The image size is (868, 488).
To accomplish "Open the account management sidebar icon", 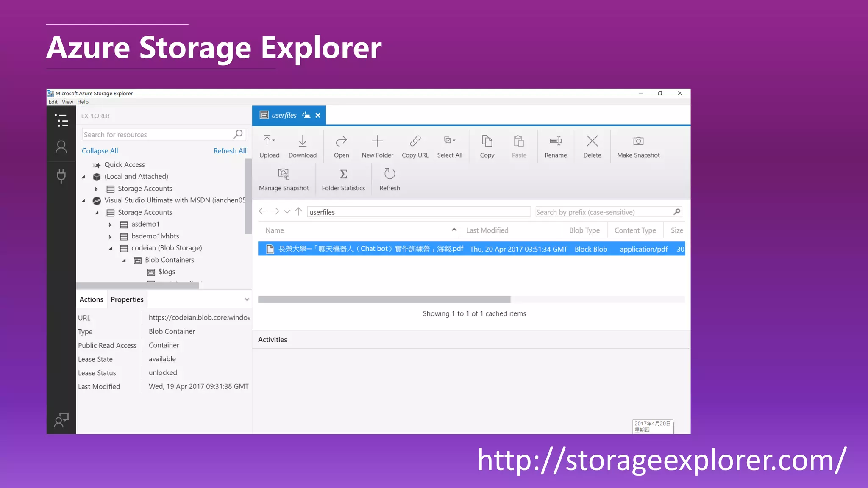I will pos(61,147).
